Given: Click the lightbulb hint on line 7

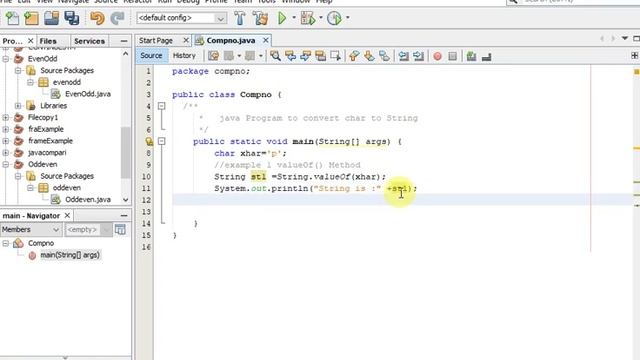Looking at the screenshot, I should point(149,141).
